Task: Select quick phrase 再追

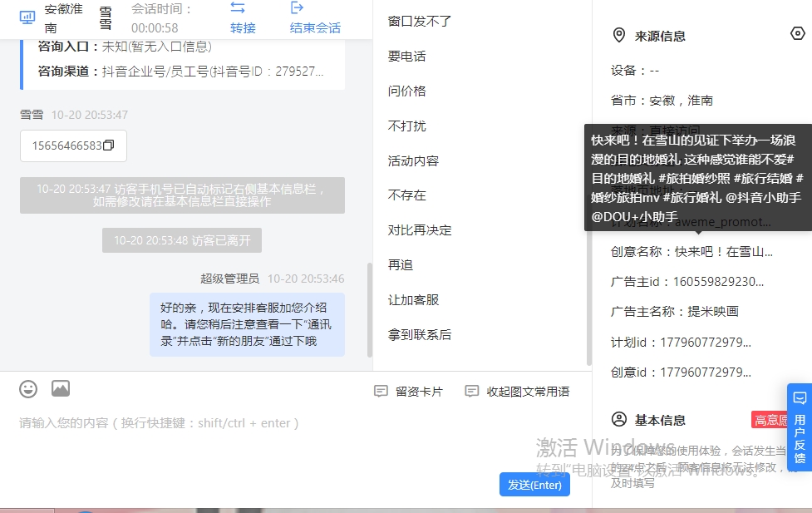Action: tap(401, 264)
